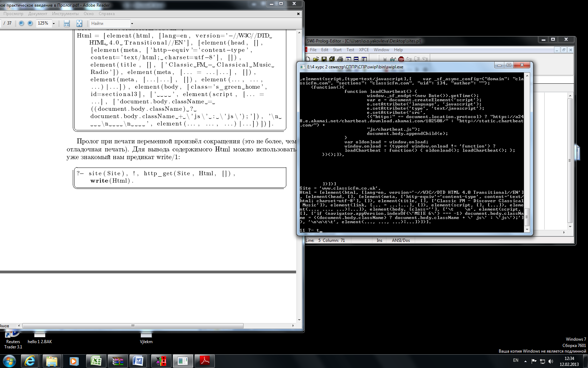Click the volume speaker tray icon
Viewport: 588px width, 368px height.
point(551,361)
